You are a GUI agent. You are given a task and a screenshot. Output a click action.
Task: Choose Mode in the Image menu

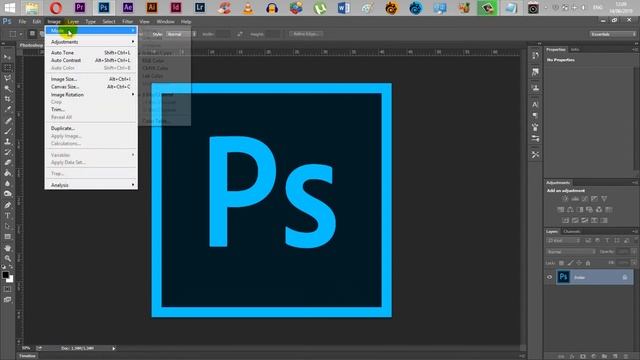pyautogui.click(x=91, y=31)
